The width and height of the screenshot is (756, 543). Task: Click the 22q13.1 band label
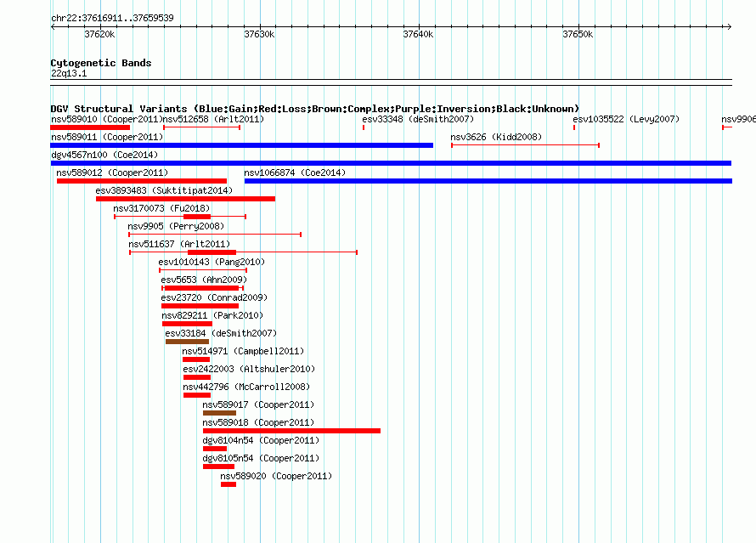[69, 73]
